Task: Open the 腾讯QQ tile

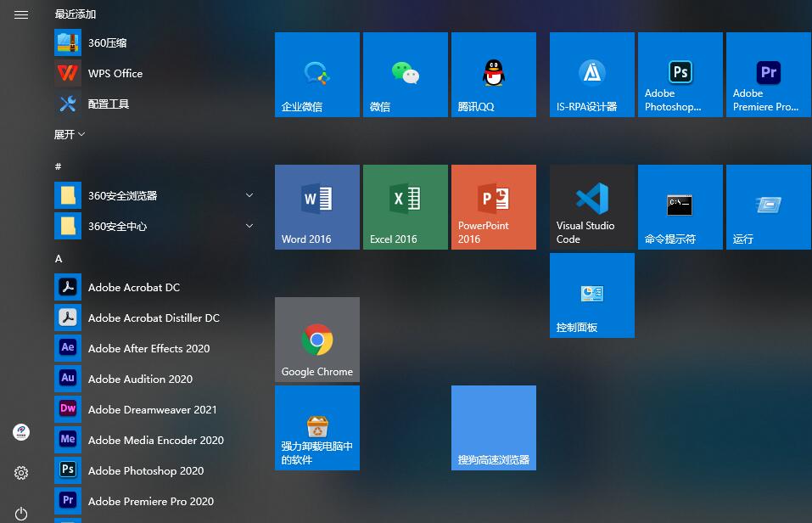Action: [x=494, y=75]
